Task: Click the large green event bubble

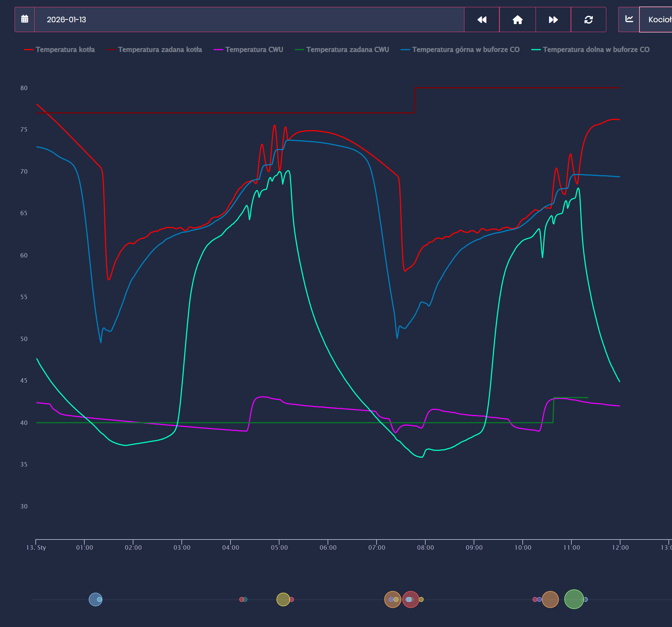Action: (x=573, y=599)
